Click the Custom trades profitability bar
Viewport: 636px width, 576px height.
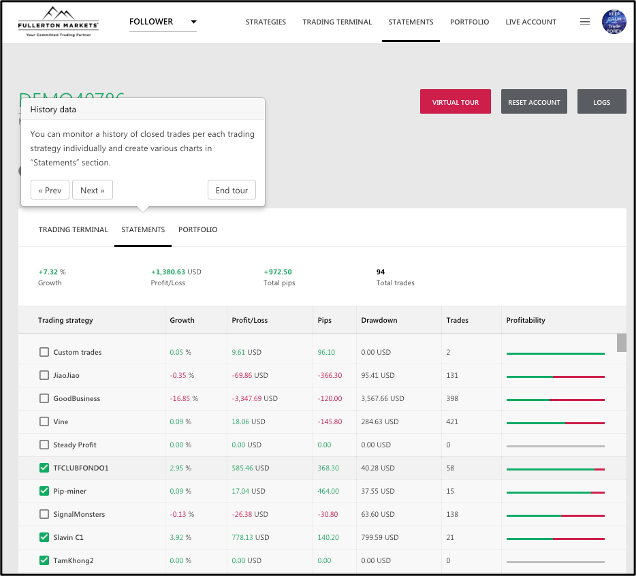click(555, 354)
